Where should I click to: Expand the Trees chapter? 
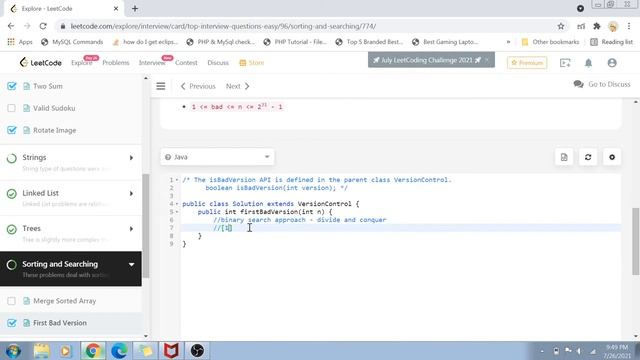131,229
